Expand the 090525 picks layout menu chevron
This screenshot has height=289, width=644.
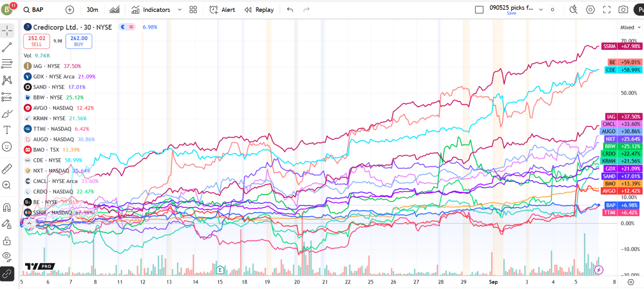click(x=540, y=10)
